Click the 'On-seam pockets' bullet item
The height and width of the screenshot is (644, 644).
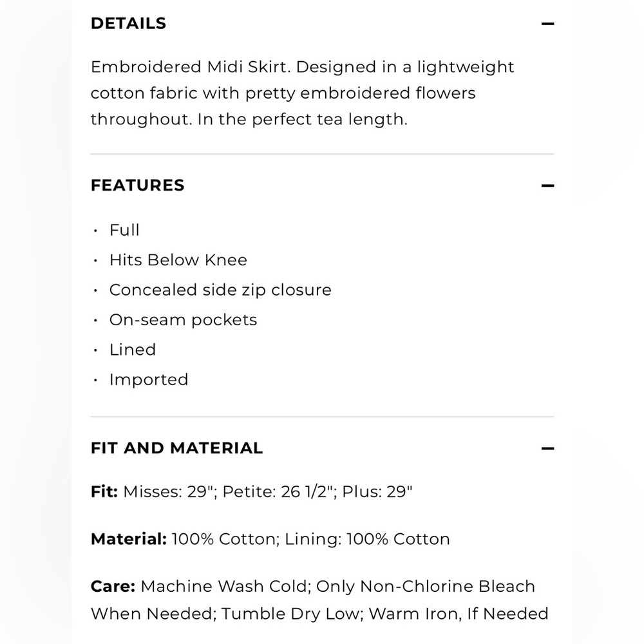(183, 320)
